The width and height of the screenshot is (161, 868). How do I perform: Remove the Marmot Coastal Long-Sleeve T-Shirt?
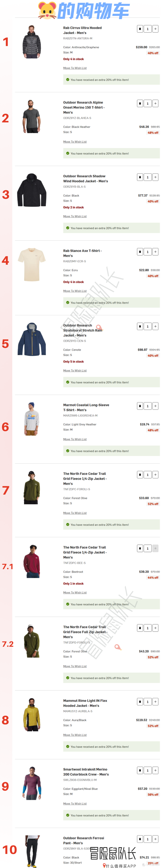point(140,406)
